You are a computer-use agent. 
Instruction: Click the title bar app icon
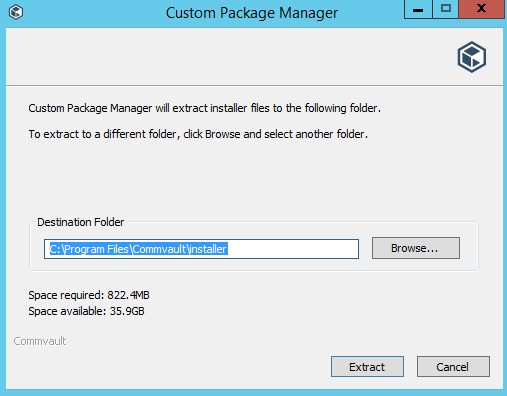point(16,13)
